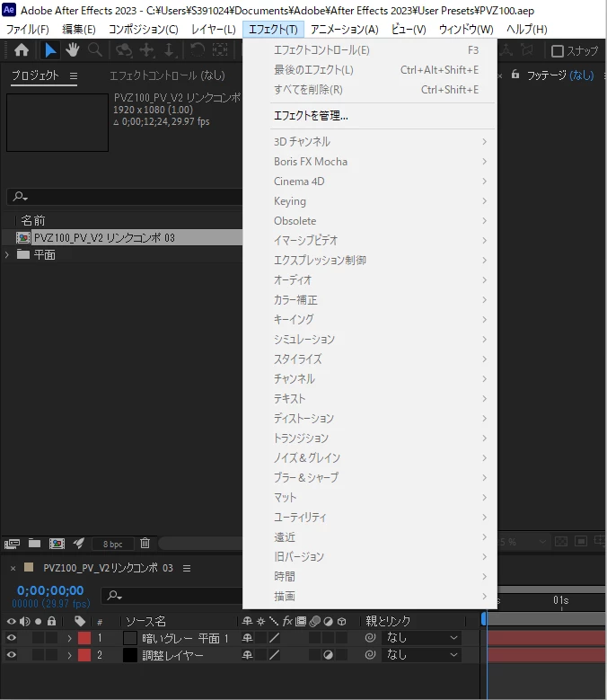The image size is (607, 700).
Task: Click the adjustment layer column header icon
Action: pos(329,621)
